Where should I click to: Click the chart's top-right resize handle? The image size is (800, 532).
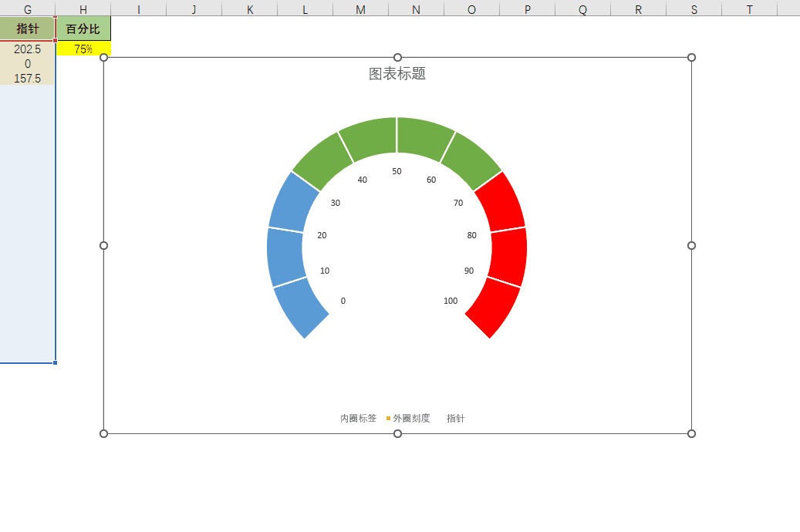coord(691,58)
